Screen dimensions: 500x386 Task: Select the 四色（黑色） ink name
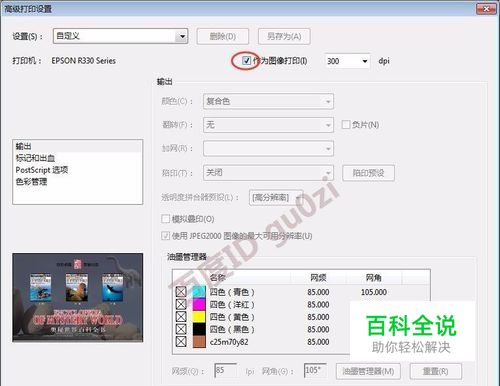(232, 329)
